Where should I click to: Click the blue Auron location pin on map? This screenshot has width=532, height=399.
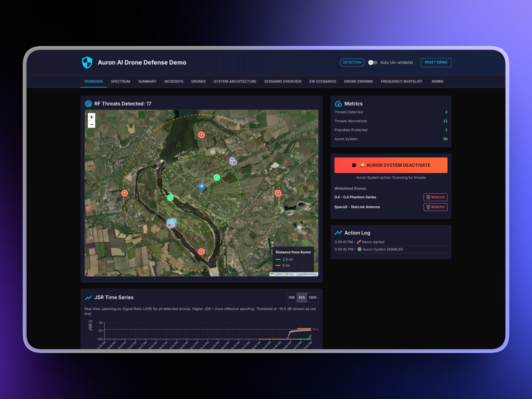click(x=202, y=187)
